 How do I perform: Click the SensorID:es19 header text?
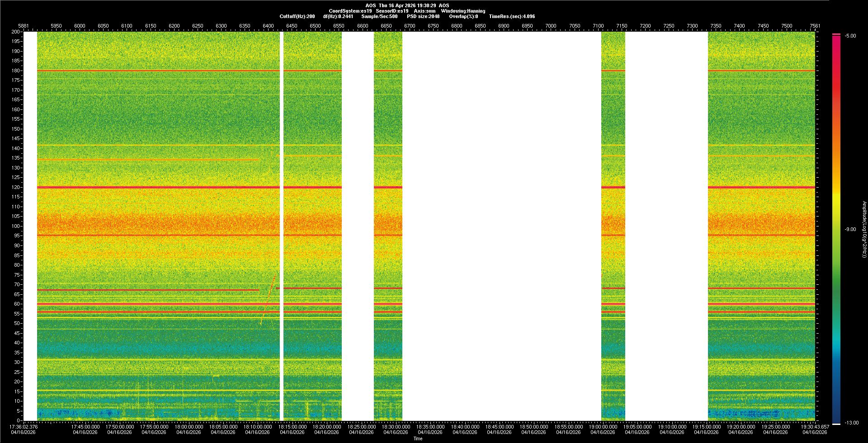pos(392,11)
